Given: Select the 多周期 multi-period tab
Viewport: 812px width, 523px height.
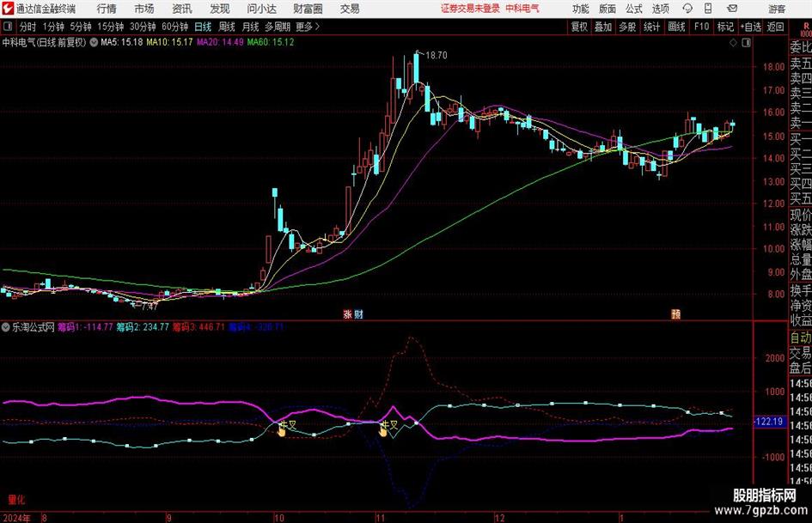Looking at the screenshot, I should click(278, 27).
